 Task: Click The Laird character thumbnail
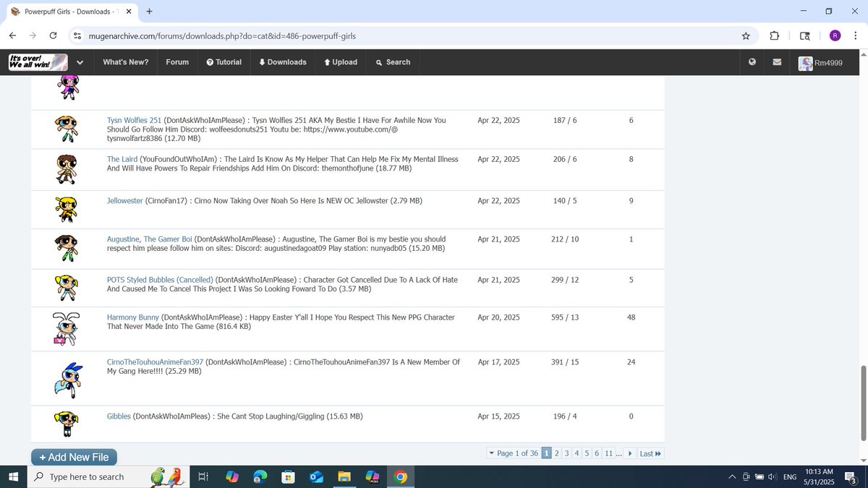(66, 170)
